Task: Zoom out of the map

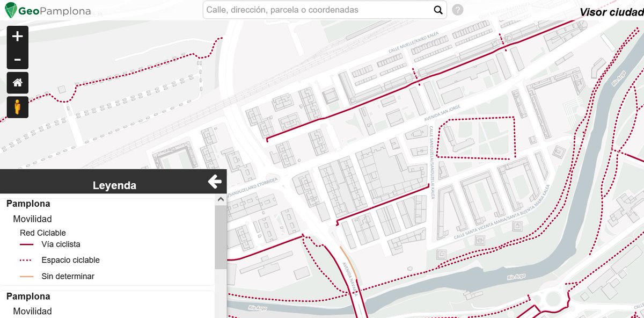Action: 18,59
